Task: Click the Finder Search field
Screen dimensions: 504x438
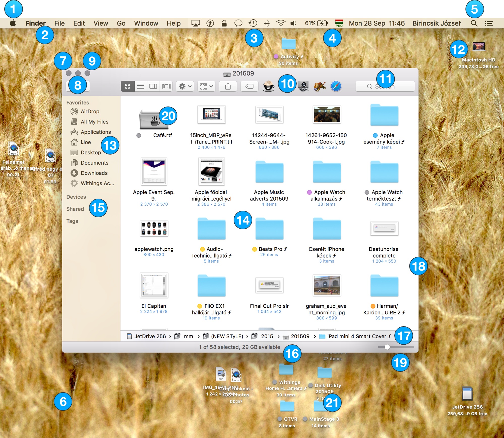Action: 385,86
